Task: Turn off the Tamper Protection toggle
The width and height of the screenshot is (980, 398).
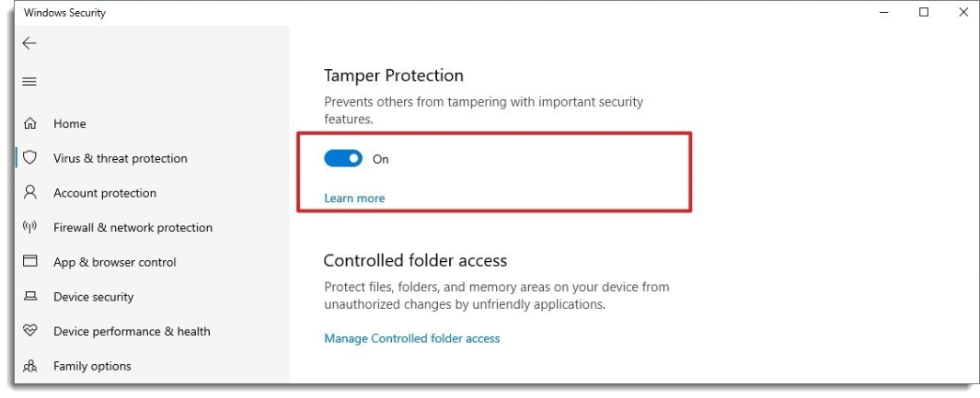Action: [343, 159]
